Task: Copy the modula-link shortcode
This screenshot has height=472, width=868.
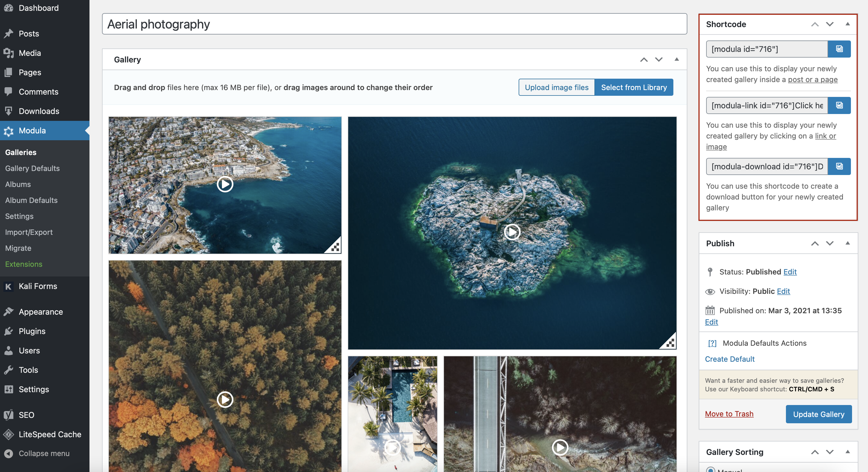Action: point(839,105)
